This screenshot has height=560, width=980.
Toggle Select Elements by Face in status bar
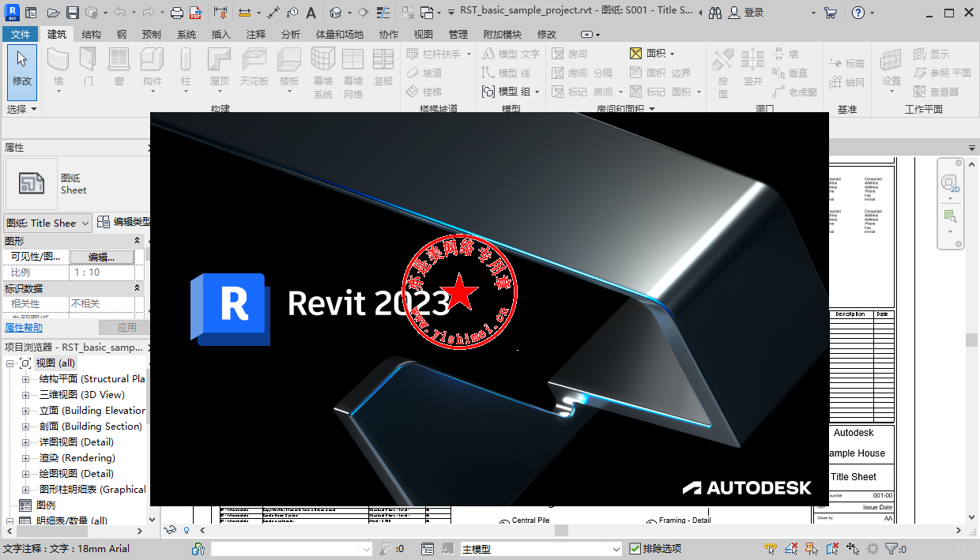(832, 548)
